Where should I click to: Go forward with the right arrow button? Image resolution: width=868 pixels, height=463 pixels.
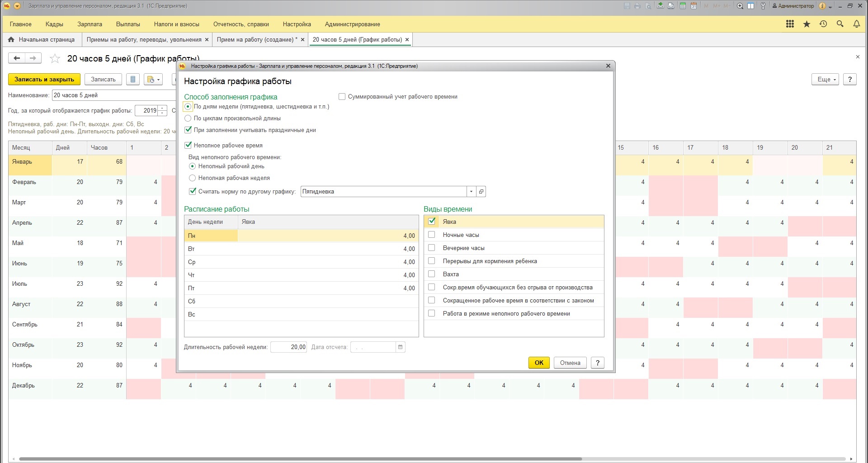click(x=33, y=58)
